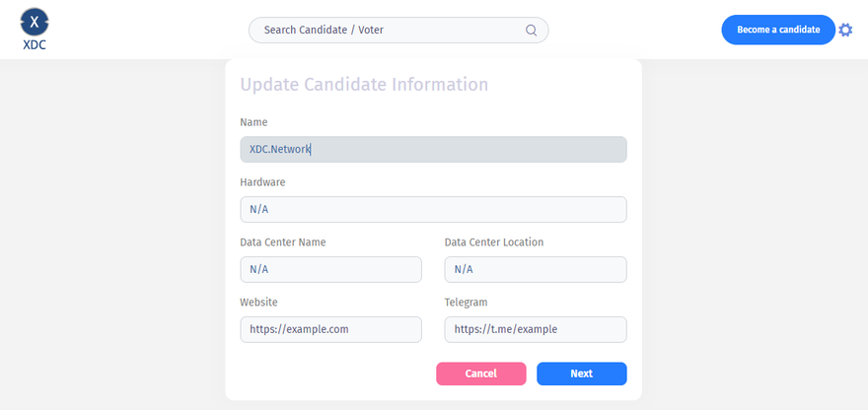Focus the Search Candidate / Voter field
The image size is (868, 410).
pyautogui.click(x=390, y=31)
